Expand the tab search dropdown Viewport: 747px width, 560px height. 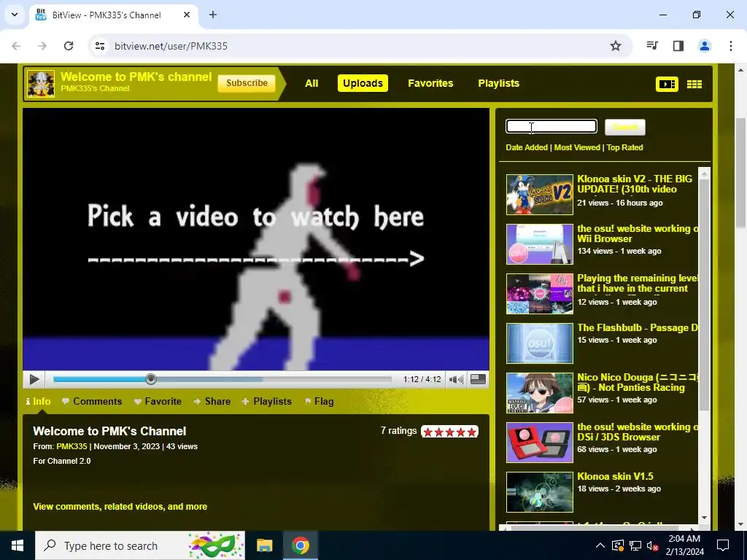pos(15,15)
